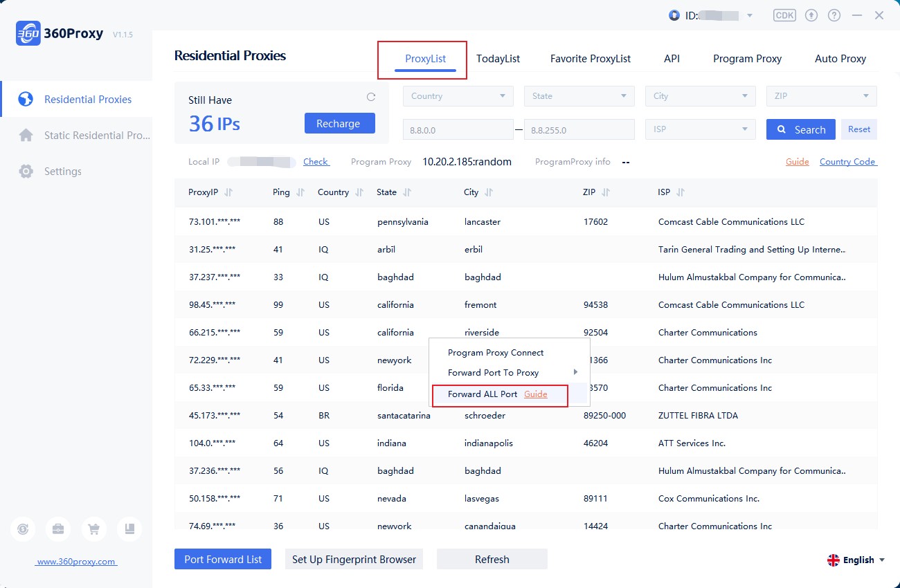Sort table by ZIP column arrows
The image size is (900, 588).
(606, 192)
